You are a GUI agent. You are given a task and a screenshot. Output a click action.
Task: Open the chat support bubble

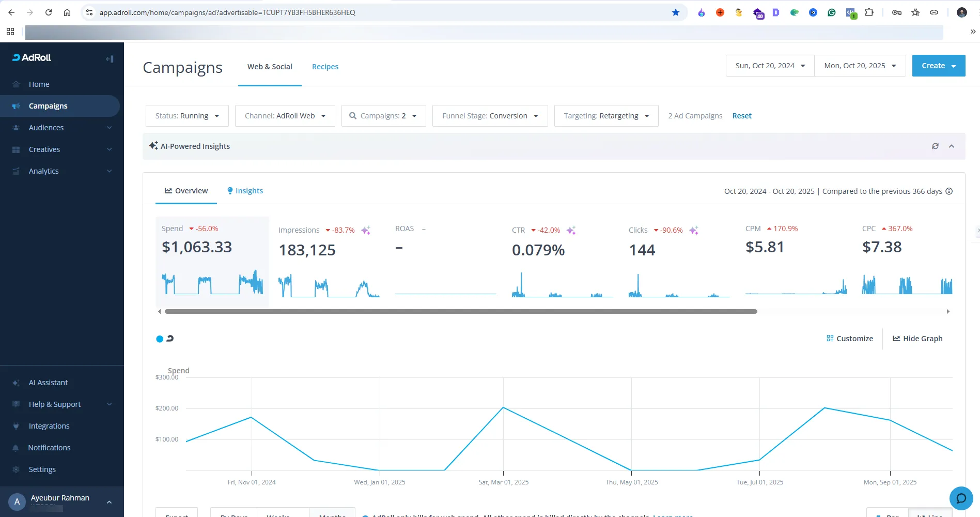[961, 498]
